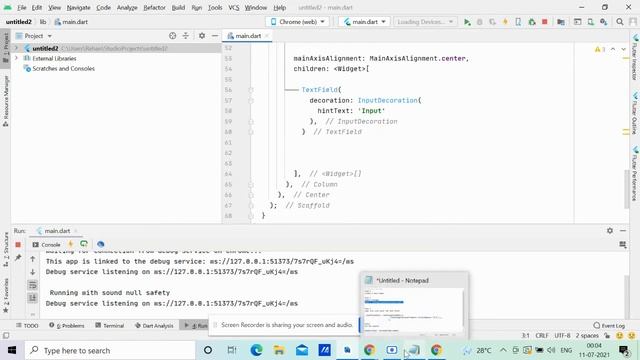
Task: Trigger Flutter Hot Reload lightning icon in toolbar
Action: coord(505,22)
